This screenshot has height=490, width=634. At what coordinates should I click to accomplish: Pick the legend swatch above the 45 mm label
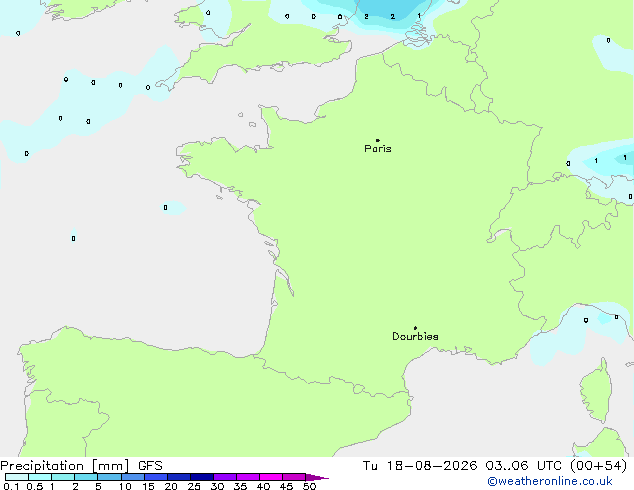(294, 477)
